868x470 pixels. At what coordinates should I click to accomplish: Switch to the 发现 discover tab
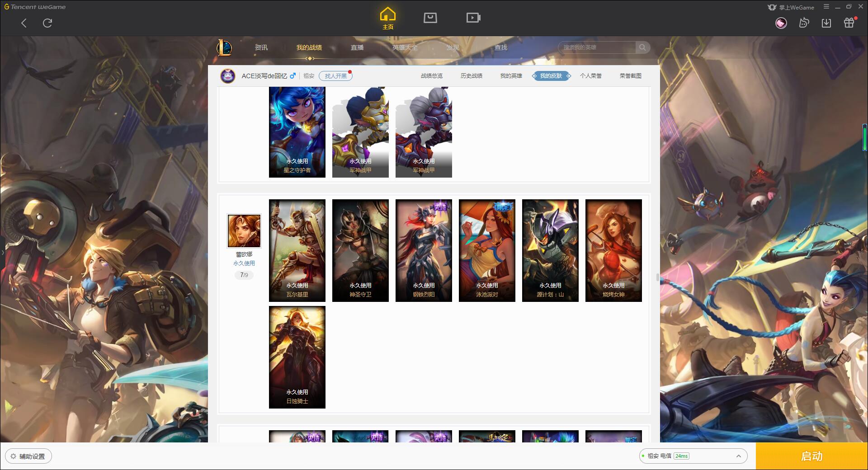point(453,47)
